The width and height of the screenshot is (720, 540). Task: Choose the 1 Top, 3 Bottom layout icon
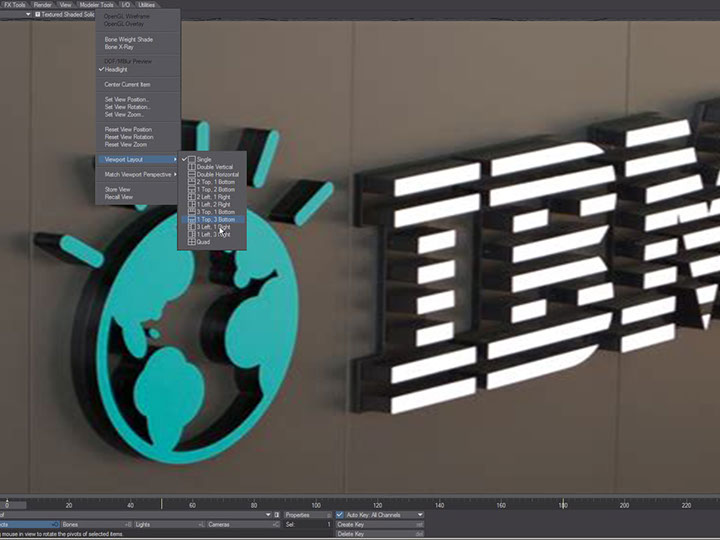pyautogui.click(x=192, y=219)
